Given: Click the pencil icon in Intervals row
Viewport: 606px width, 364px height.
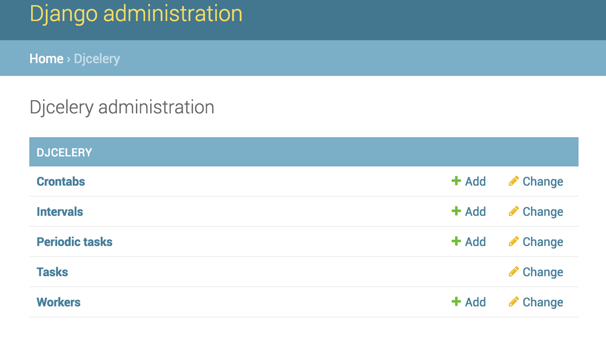Looking at the screenshot, I should 514,211.
